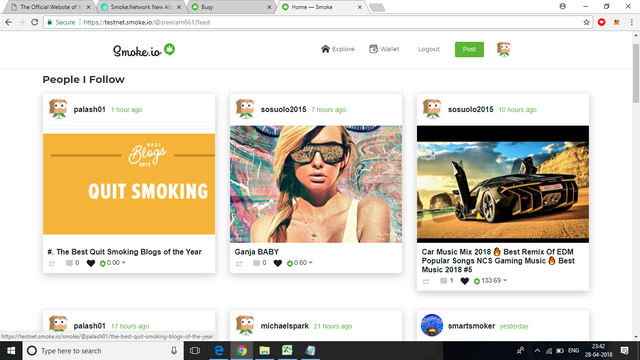Reload the page

(x=35, y=22)
